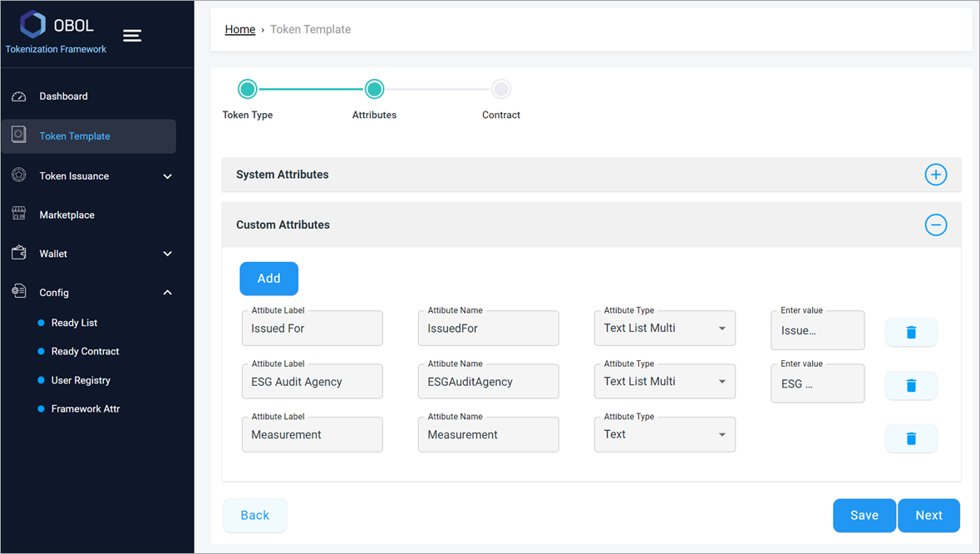Screen dimensions: 980x554
Task: Click the Config gear icon
Action: coord(19,291)
